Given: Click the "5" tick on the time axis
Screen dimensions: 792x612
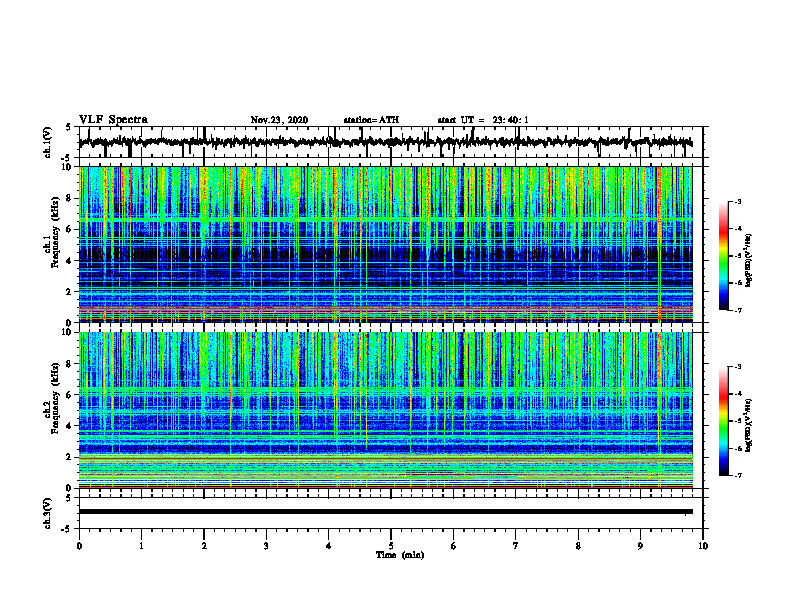Looking at the screenshot, I should [391, 546].
